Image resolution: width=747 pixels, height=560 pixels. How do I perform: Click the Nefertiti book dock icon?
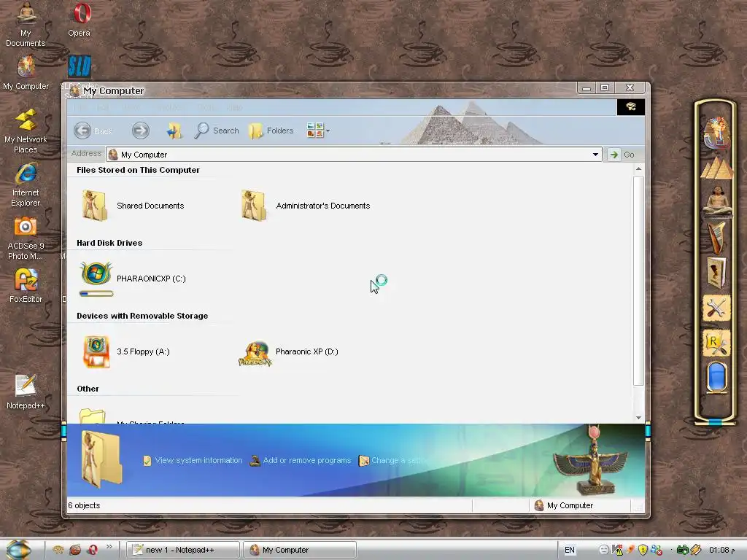pyautogui.click(x=716, y=273)
